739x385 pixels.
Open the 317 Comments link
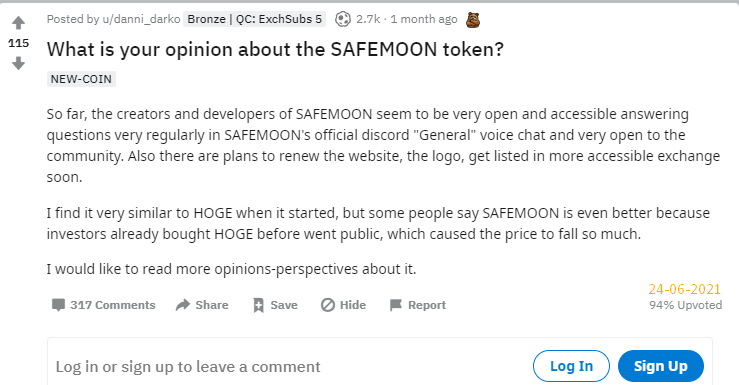[113, 305]
